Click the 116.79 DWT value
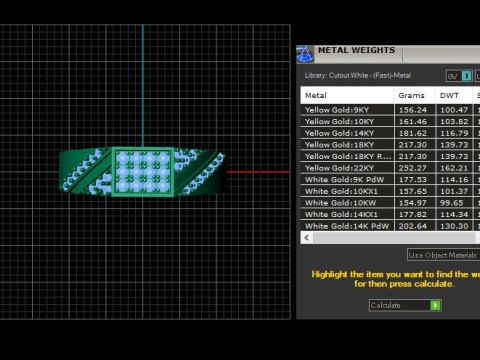This screenshot has width=480, height=360. pos(454,133)
